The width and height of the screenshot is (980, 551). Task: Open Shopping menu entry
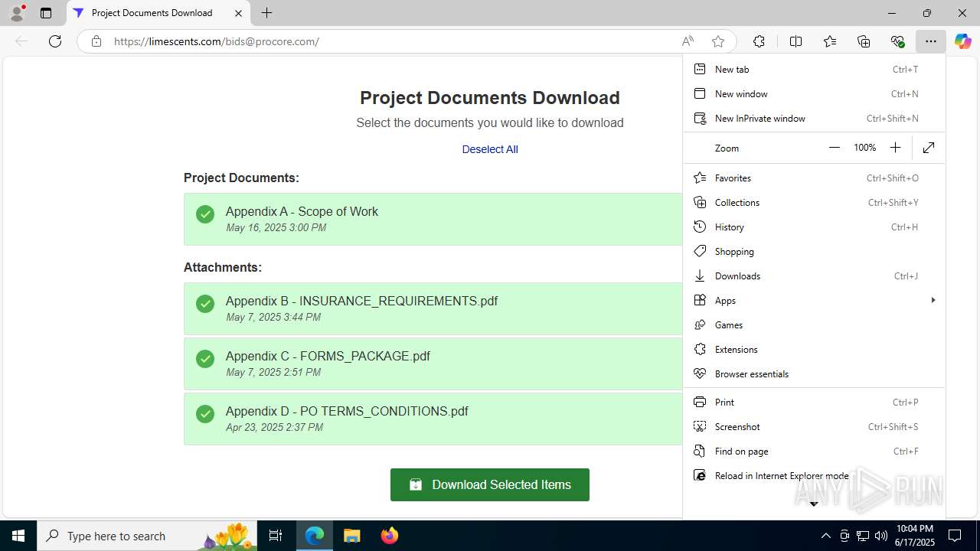coord(814,251)
